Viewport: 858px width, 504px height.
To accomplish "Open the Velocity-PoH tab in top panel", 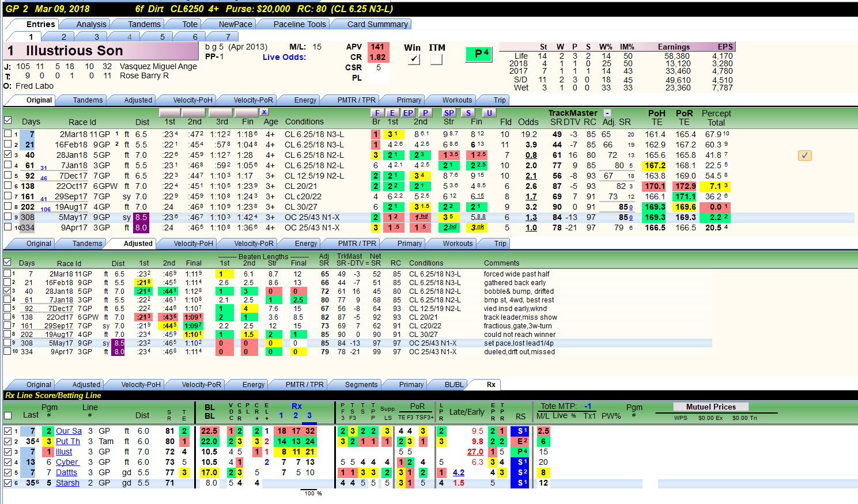I will [x=193, y=100].
